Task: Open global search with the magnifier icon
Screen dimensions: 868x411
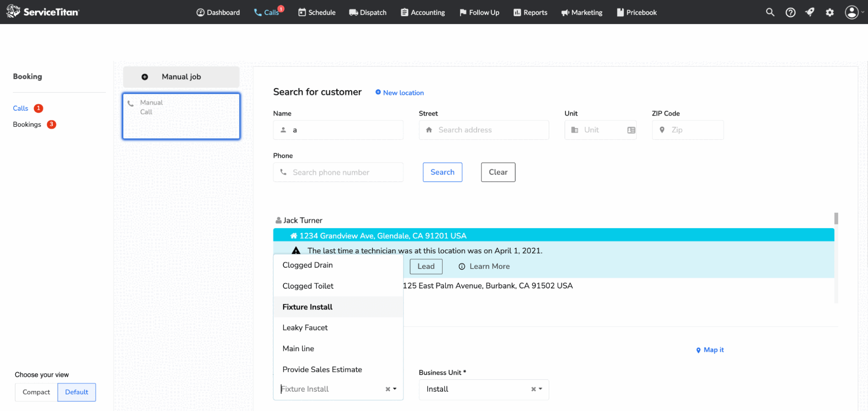Action: (770, 12)
